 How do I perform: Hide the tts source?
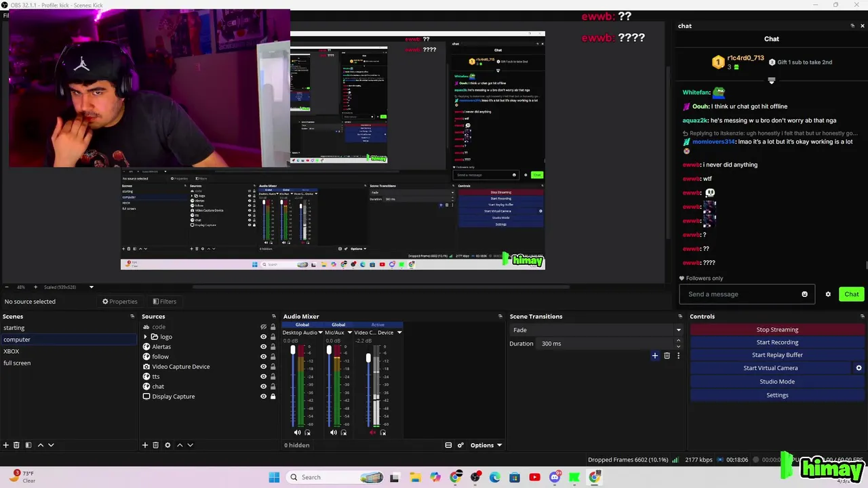coord(264,376)
